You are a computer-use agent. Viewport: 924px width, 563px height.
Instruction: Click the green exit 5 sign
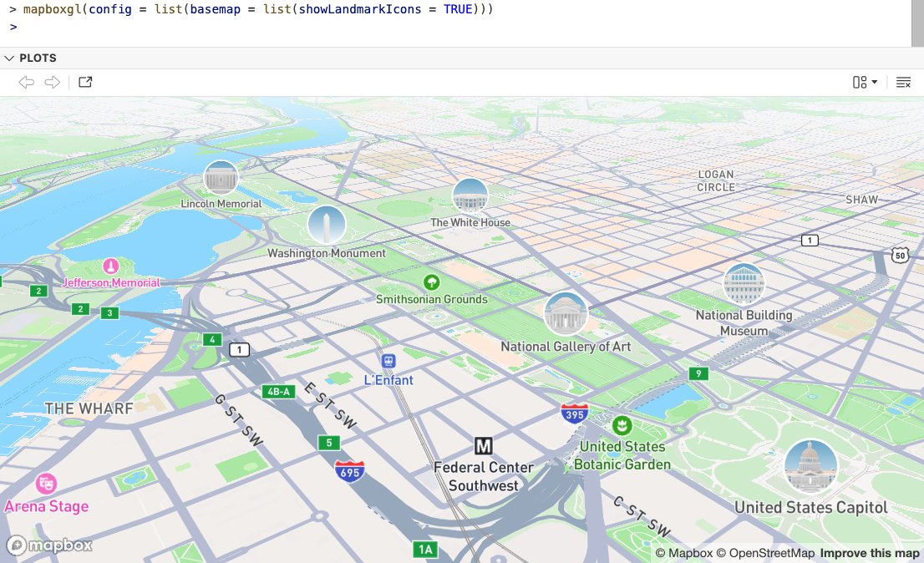point(329,442)
